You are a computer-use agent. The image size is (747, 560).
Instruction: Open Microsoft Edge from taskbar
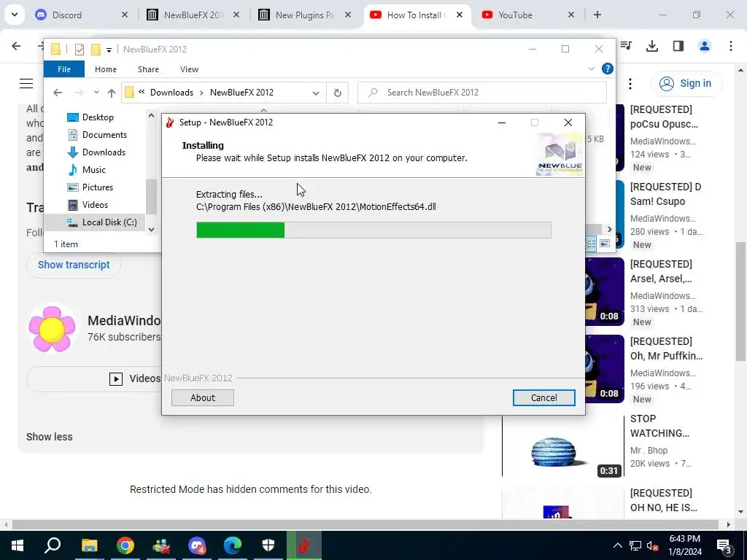click(232, 545)
